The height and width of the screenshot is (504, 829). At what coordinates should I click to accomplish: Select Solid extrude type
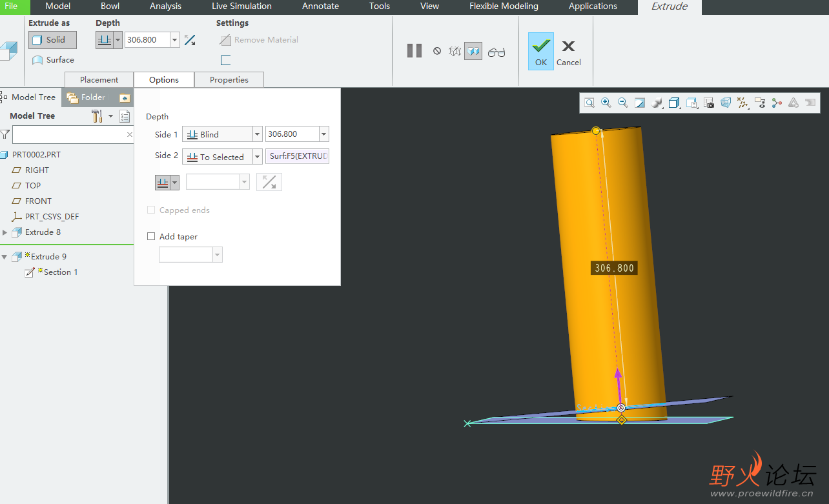coord(52,40)
